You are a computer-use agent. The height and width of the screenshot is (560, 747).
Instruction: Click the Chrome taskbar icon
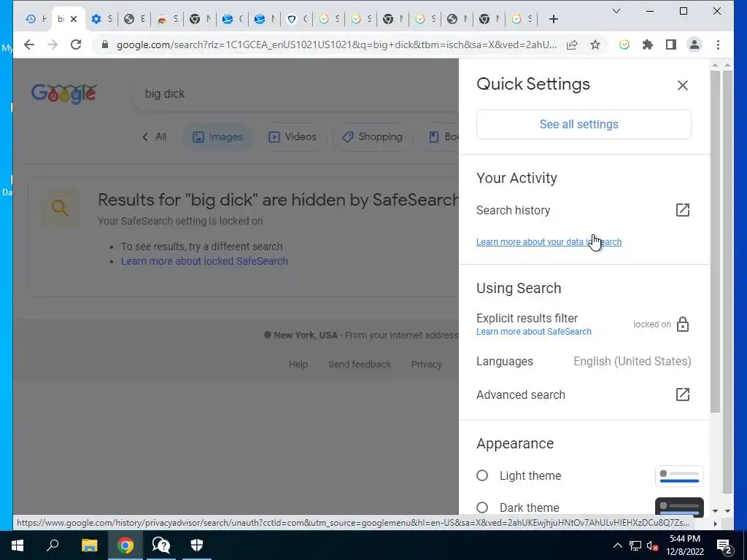pos(125,545)
